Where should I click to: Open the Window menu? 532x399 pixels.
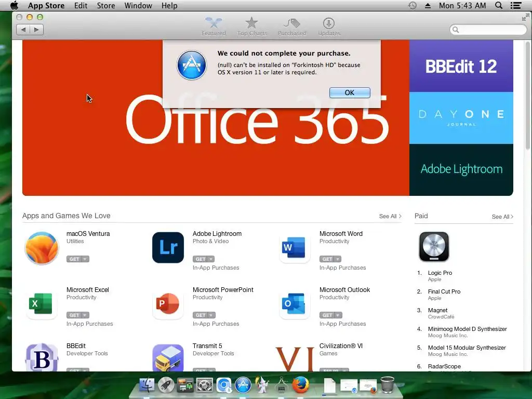(x=138, y=5)
